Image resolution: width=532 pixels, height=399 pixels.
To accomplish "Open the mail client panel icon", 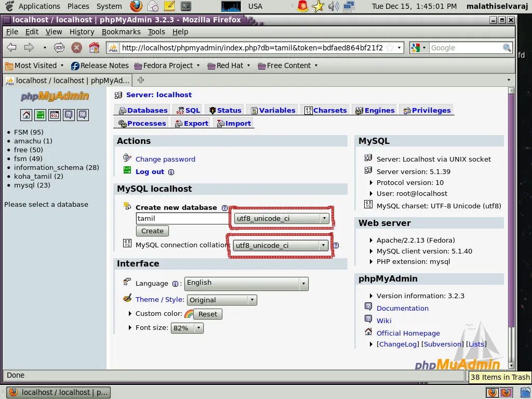I will pyautogui.click(x=153, y=6).
